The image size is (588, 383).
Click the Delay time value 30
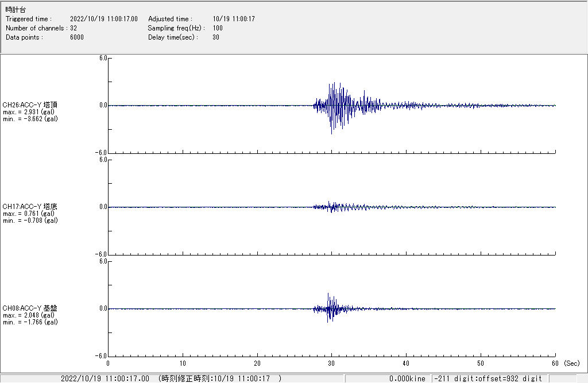click(x=216, y=37)
